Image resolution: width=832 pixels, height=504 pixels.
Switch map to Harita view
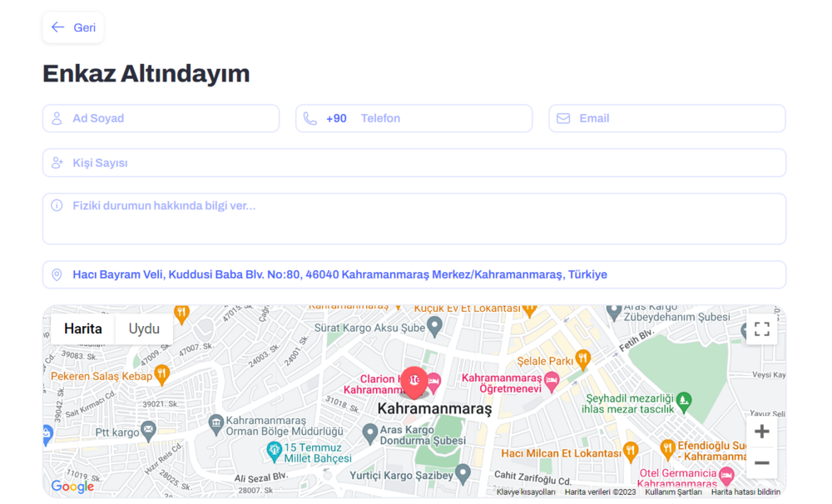[83, 329]
